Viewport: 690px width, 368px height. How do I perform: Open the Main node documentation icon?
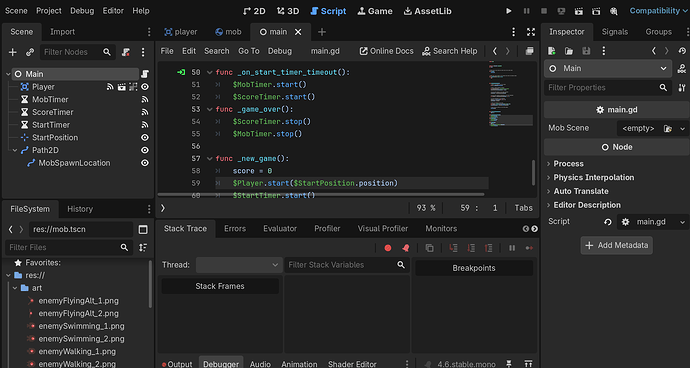coord(682,69)
